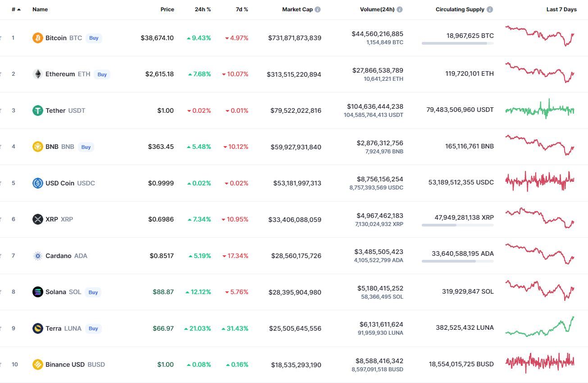This screenshot has height=383, width=588.
Task: Open the Volume(24h) info icon
Action: point(400,9)
